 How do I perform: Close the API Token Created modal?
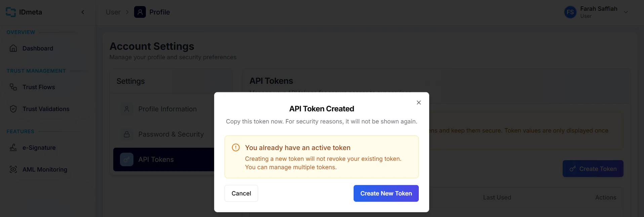coord(418,103)
